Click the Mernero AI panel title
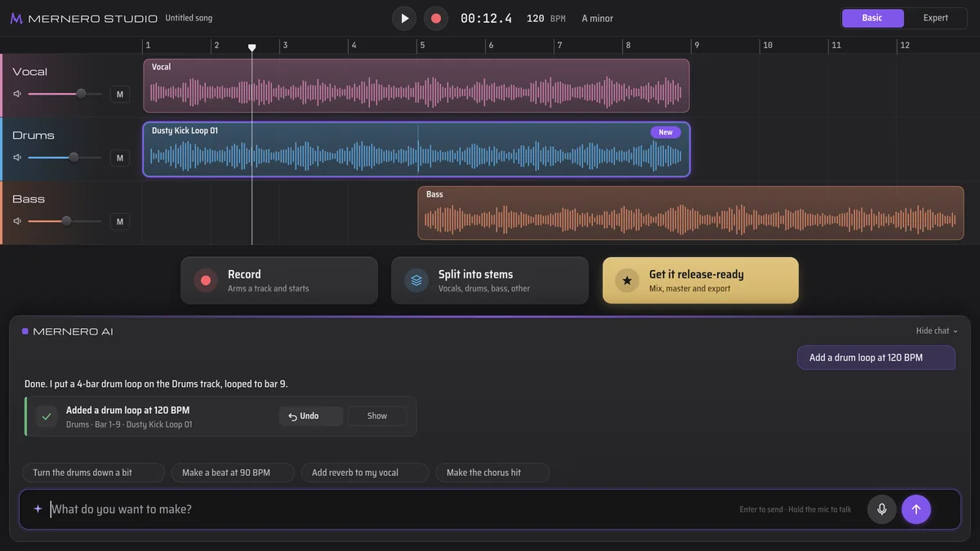 pyautogui.click(x=73, y=331)
